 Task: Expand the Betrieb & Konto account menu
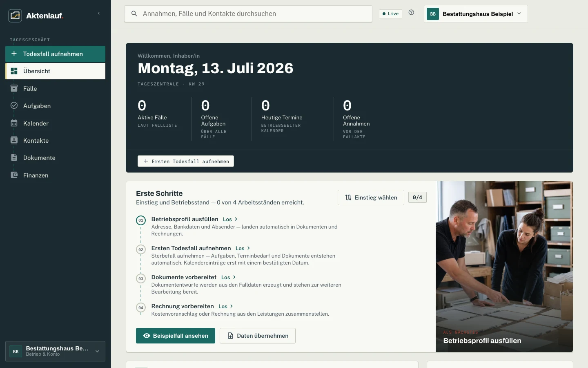55,351
